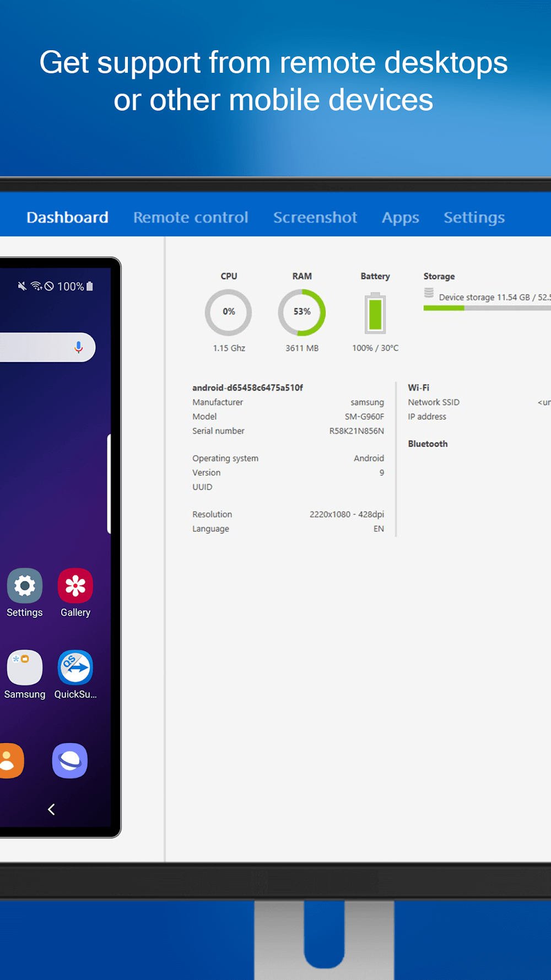Screen dimensions: 551x980
Task: Open the Samsung Internet browser icon
Action: pos(70,761)
